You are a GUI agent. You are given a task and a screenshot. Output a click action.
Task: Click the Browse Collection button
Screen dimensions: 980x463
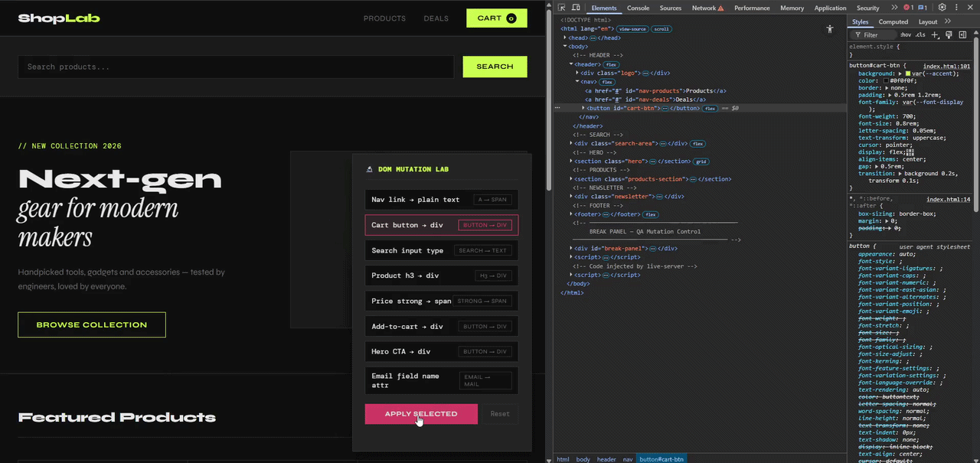coord(92,324)
